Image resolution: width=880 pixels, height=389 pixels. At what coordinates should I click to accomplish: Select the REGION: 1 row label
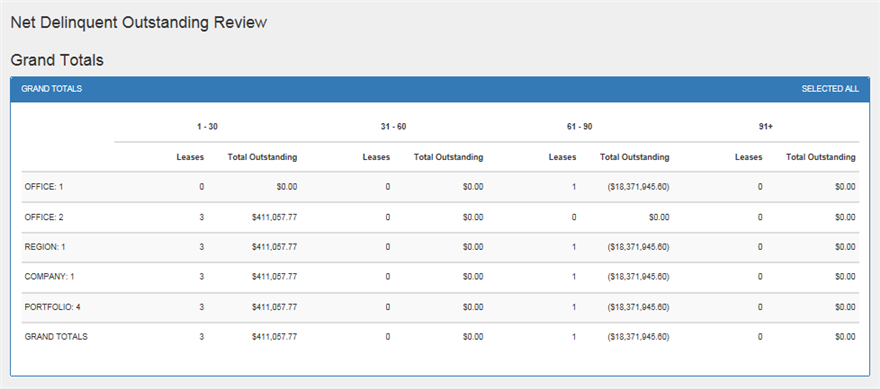pyautogui.click(x=45, y=247)
